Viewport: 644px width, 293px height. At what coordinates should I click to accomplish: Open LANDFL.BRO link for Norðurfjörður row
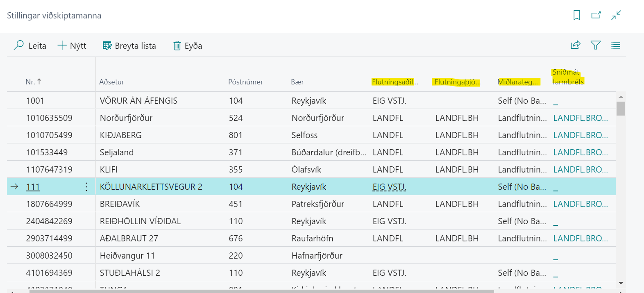point(580,118)
